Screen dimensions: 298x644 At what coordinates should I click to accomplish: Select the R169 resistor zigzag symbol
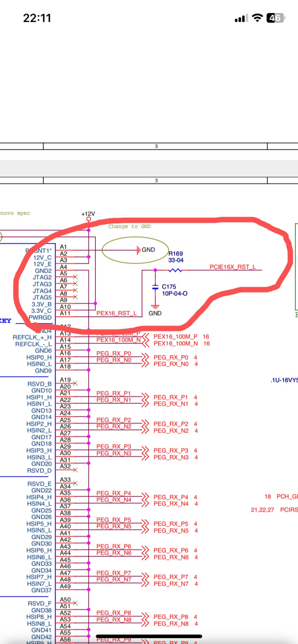tap(176, 270)
